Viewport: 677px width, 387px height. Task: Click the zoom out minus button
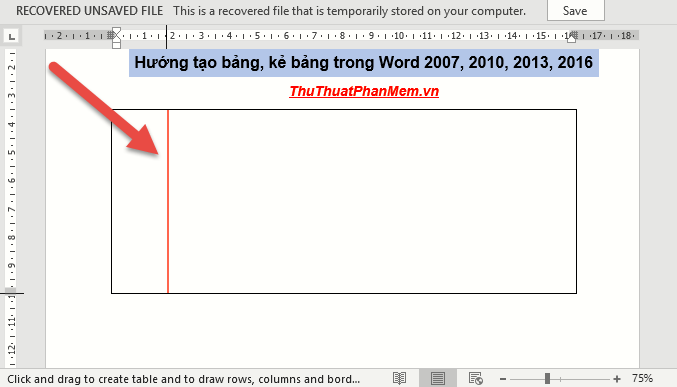(503, 379)
